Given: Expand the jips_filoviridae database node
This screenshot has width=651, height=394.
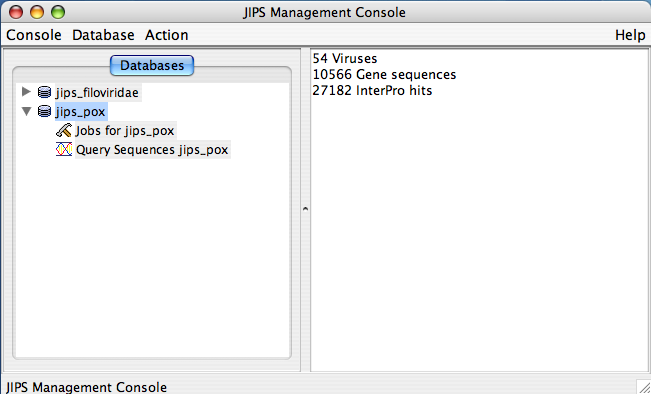Looking at the screenshot, I should pos(26,91).
